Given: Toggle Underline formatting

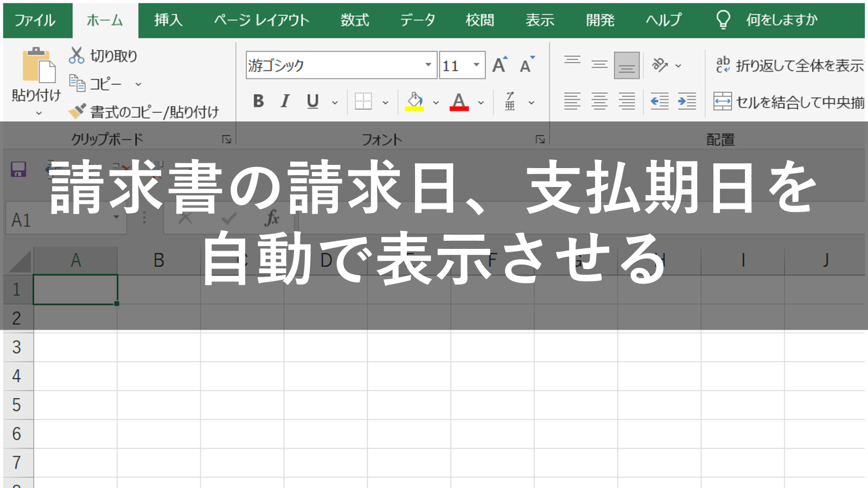Looking at the screenshot, I should click(312, 101).
